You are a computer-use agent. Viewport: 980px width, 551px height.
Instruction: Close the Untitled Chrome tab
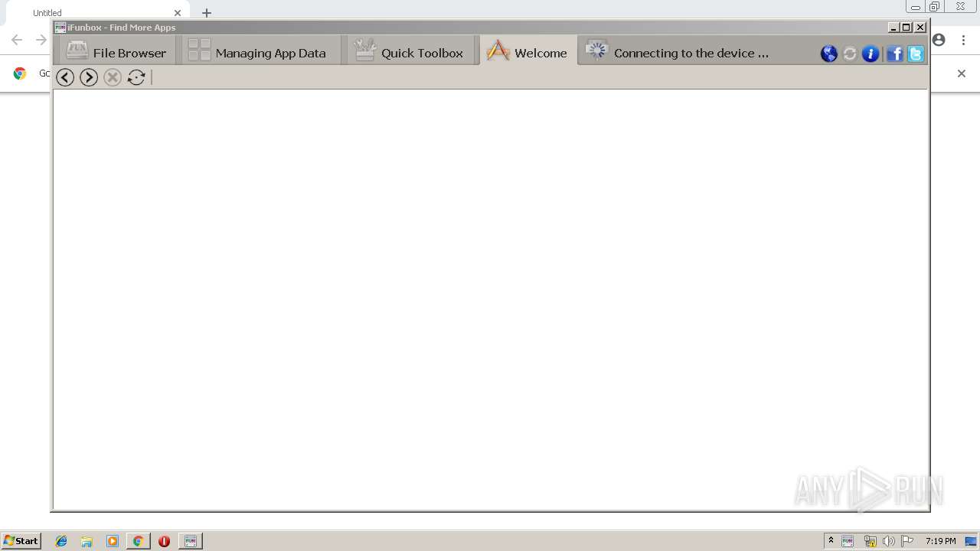(178, 13)
